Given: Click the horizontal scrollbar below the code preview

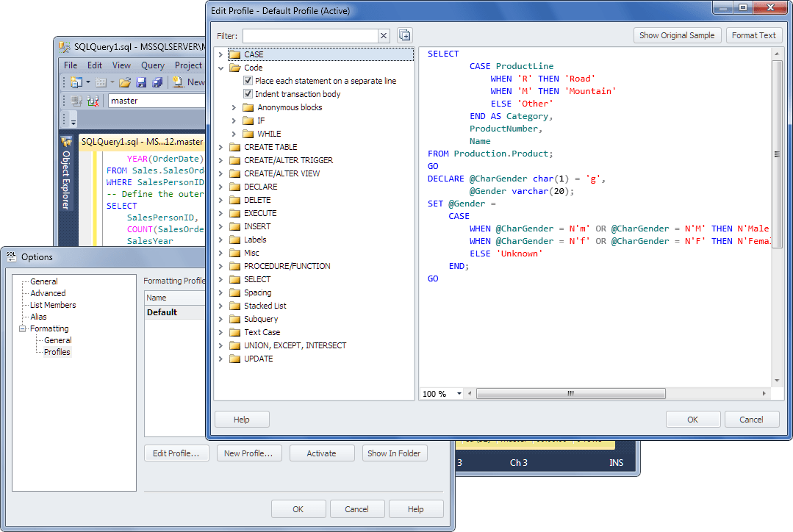Looking at the screenshot, I should click(x=571, y=393).
